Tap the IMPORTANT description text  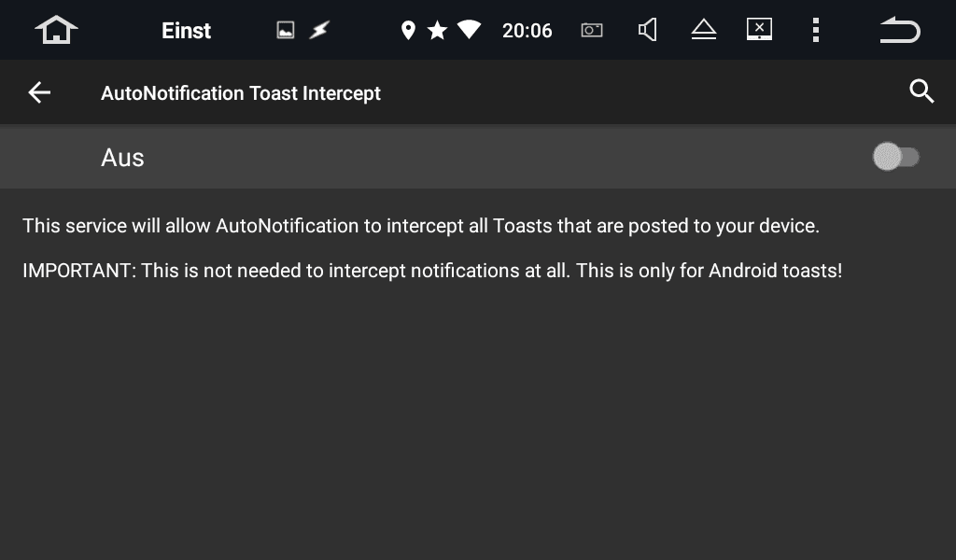(432, 271)
